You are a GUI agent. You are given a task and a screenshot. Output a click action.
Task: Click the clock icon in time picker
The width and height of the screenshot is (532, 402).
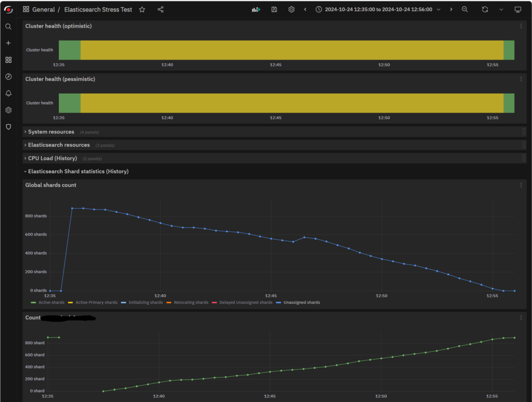coord(319,9)
